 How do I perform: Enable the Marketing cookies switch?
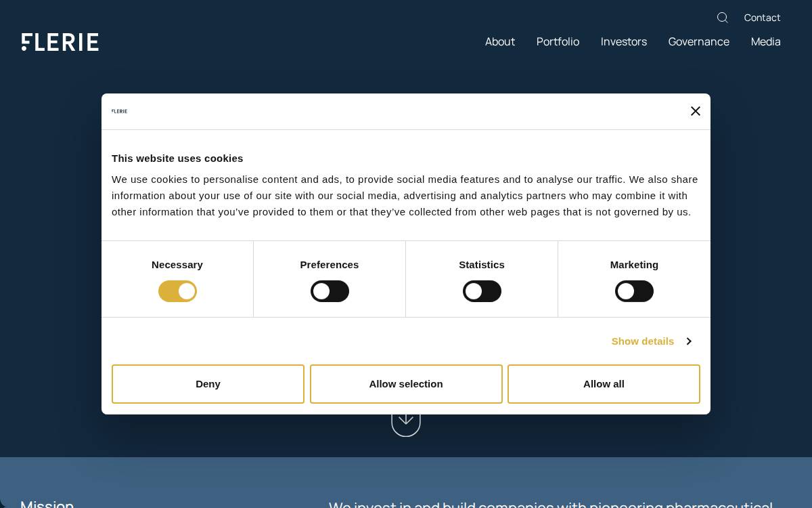pyautogui.click(x=634, y=291)
